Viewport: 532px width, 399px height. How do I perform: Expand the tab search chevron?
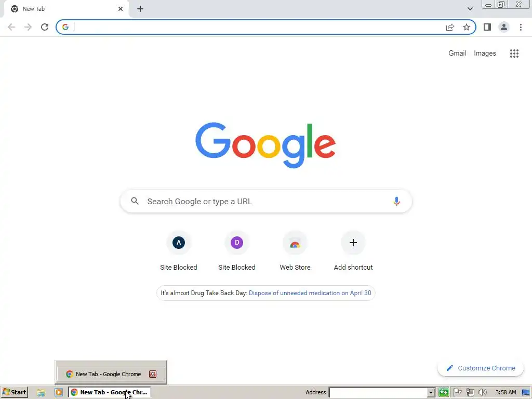click(470, 9)
